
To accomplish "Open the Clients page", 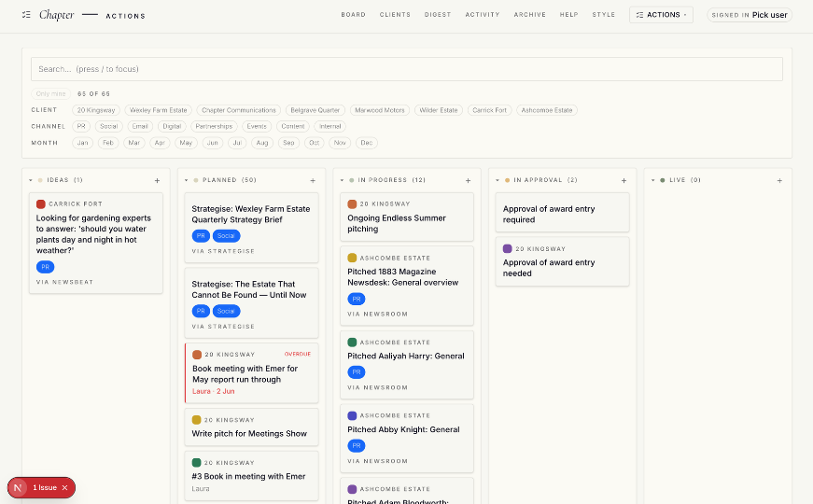I will [395, 15].
